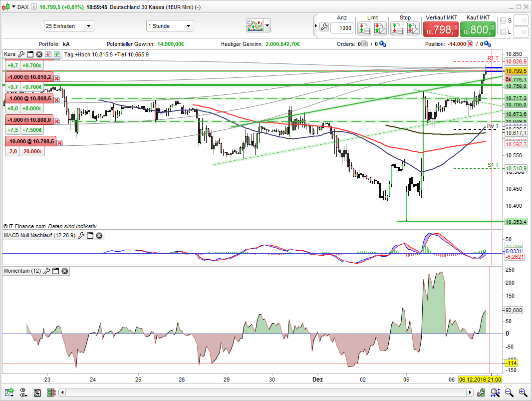Open the 1 Stunde timeframe dropdown

[170, 26]
